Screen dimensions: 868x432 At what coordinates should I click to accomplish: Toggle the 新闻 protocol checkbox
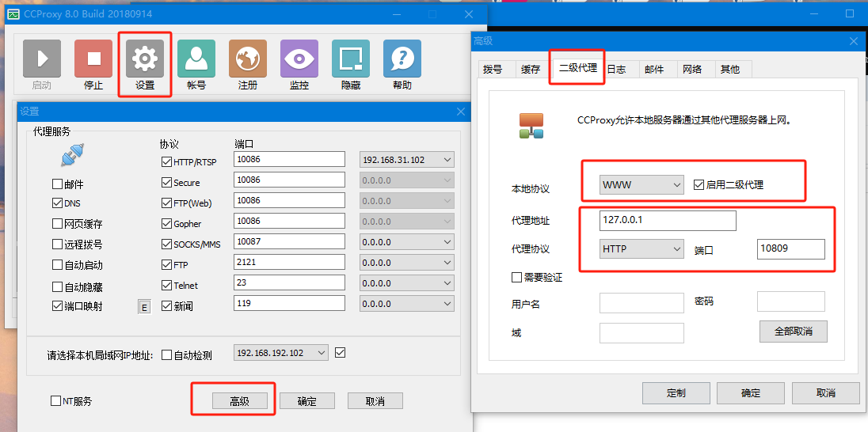pos(166,305)
